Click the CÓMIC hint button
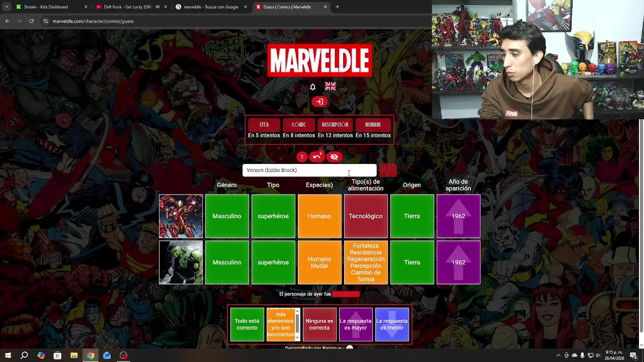This screenshot has height=362, width=644. coord(299,125)
